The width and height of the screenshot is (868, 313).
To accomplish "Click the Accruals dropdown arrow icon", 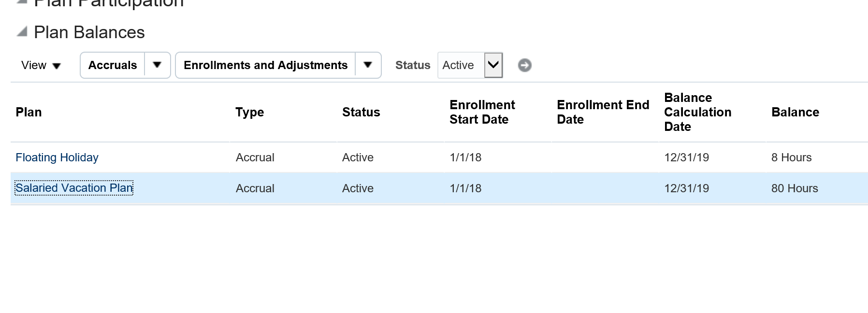I will (158, 65).
